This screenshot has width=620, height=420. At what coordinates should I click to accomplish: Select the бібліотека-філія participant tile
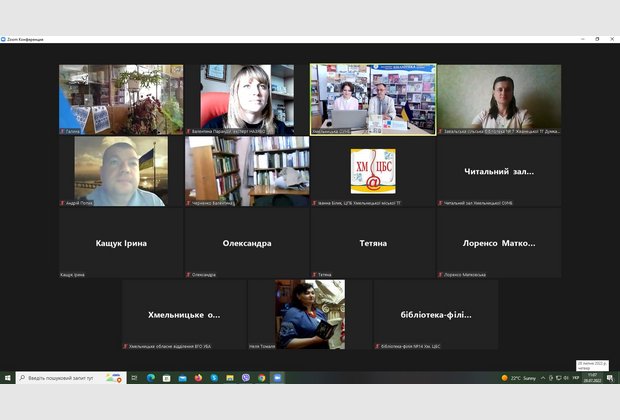[436, 314]
